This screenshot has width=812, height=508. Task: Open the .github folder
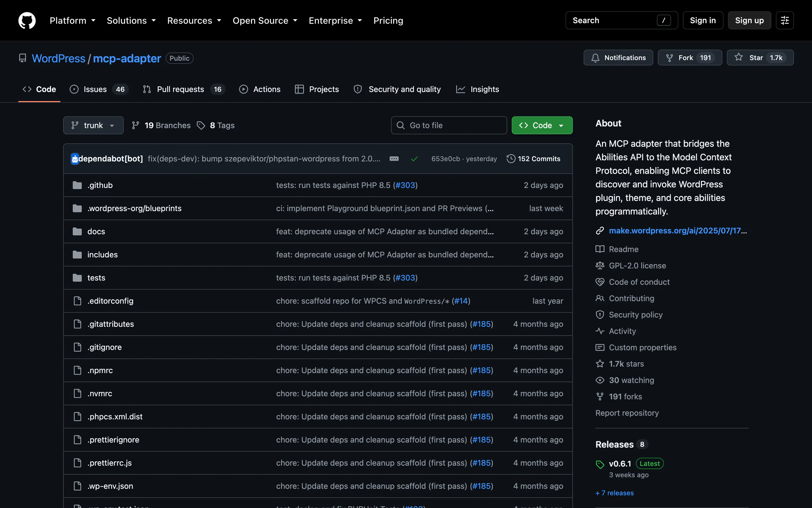100,185
